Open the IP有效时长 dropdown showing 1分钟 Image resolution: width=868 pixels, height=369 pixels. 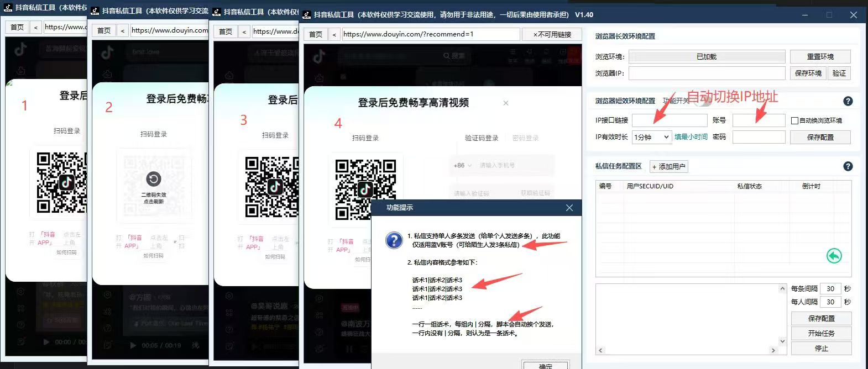(x=651, y=137)
